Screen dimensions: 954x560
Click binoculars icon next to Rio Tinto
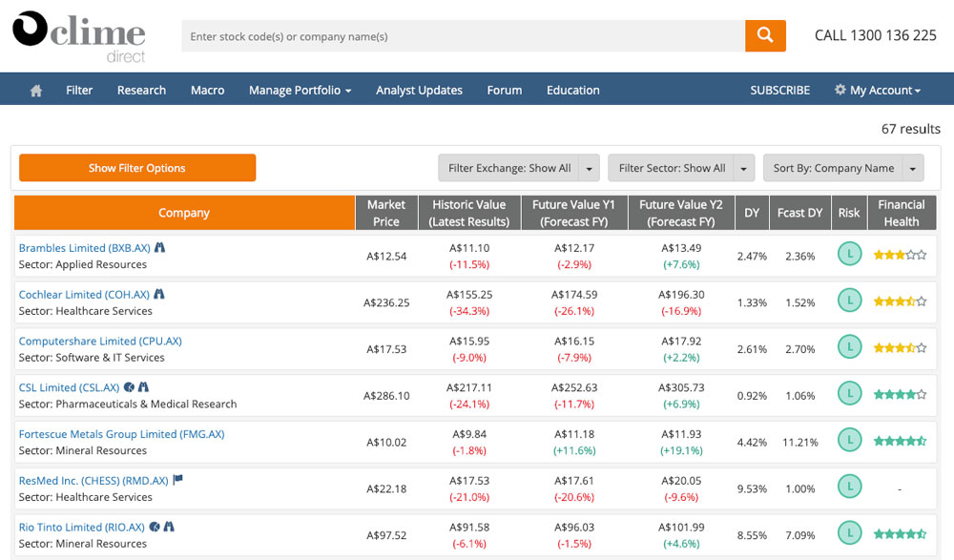[169, 527]
